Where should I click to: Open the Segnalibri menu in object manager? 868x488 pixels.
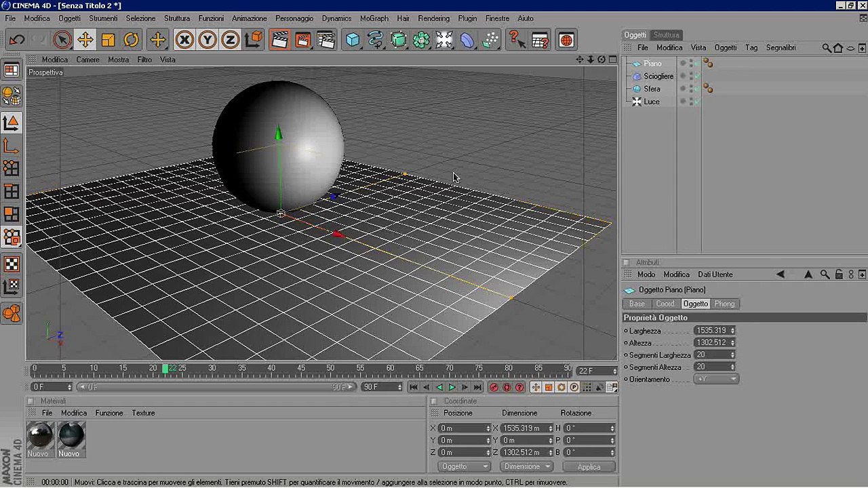point(781,47)
